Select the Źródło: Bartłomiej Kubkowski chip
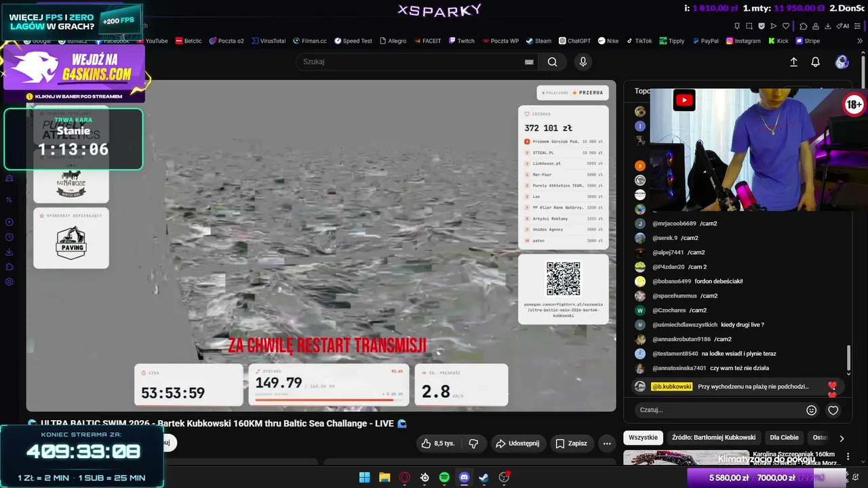The image size is (868, 488). point(713,438)
